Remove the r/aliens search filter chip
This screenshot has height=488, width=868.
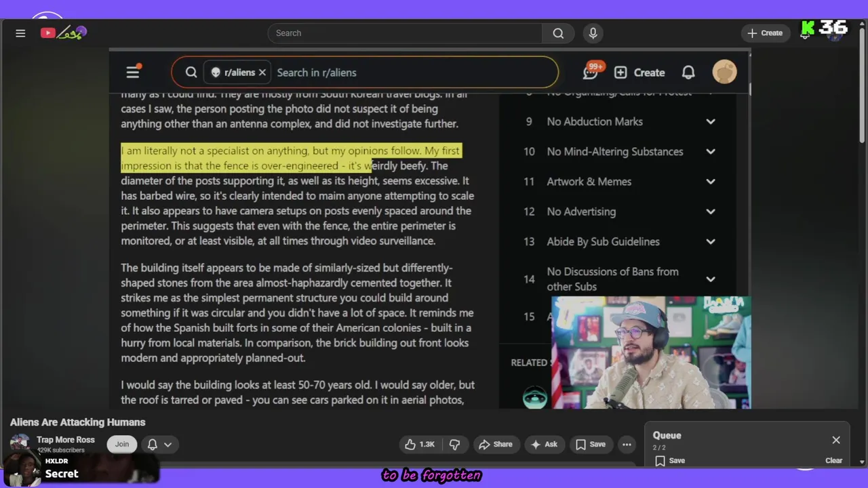click(262, 73)
